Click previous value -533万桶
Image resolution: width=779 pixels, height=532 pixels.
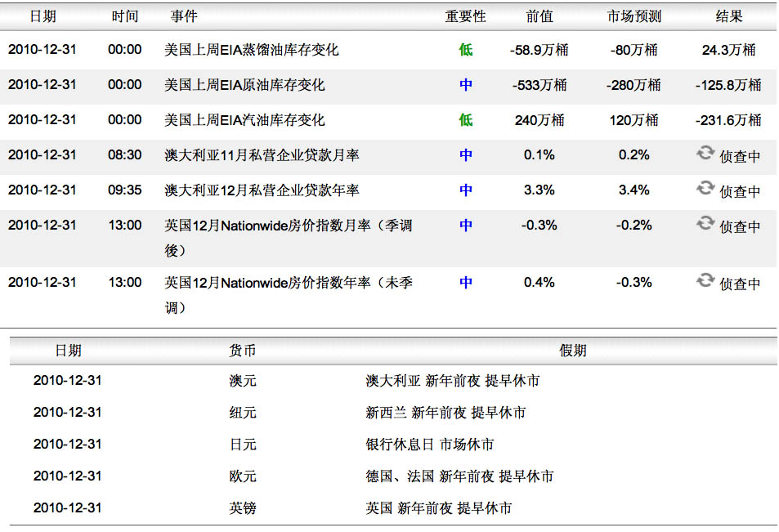539,85
